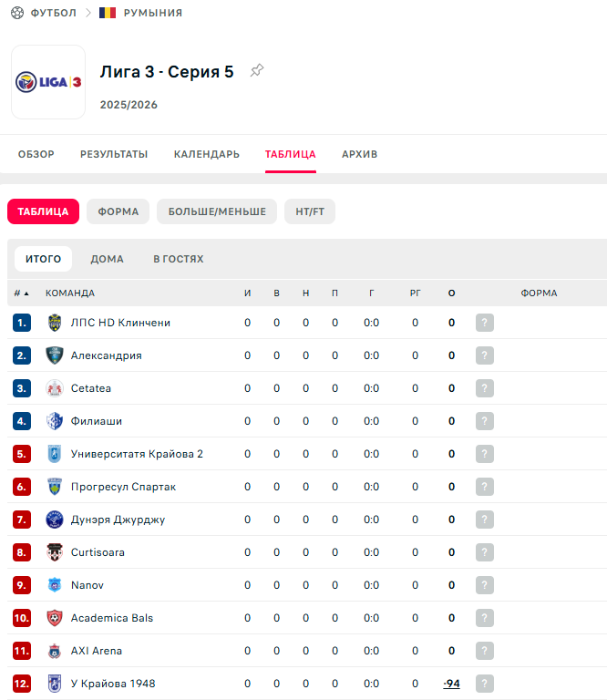Show the Дома home standings

coord(107,259)
